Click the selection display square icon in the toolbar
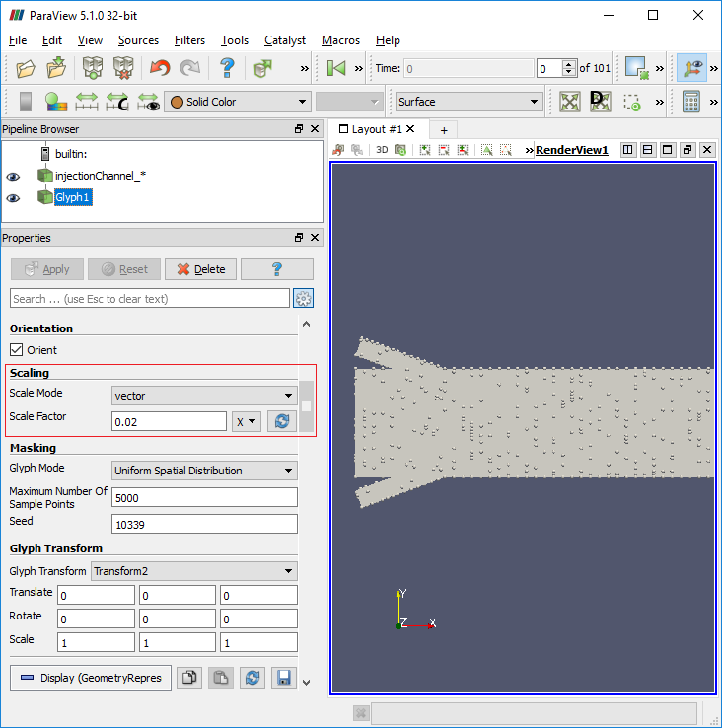The image size is (722, 728). [637, 68]
